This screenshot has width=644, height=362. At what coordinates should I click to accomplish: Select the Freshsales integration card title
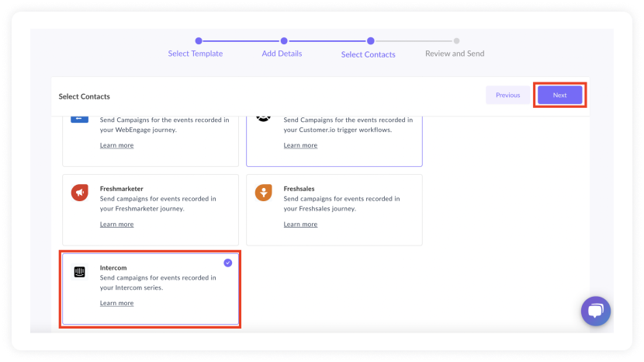299,189
